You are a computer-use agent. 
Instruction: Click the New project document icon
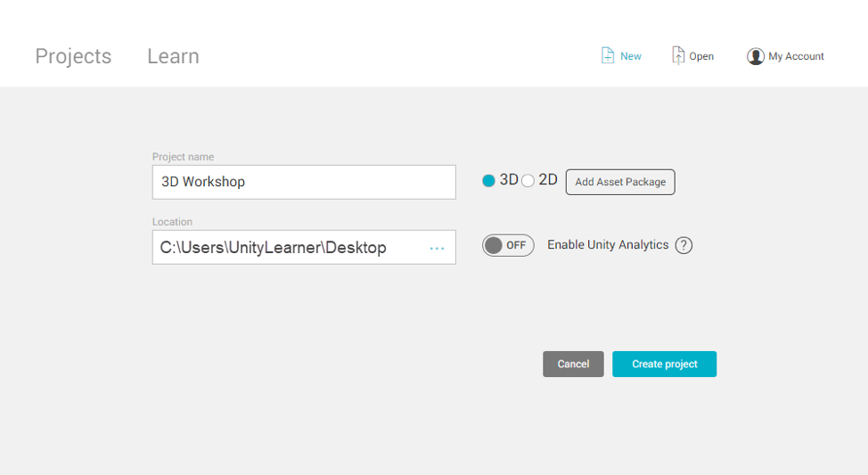(608, 55)
